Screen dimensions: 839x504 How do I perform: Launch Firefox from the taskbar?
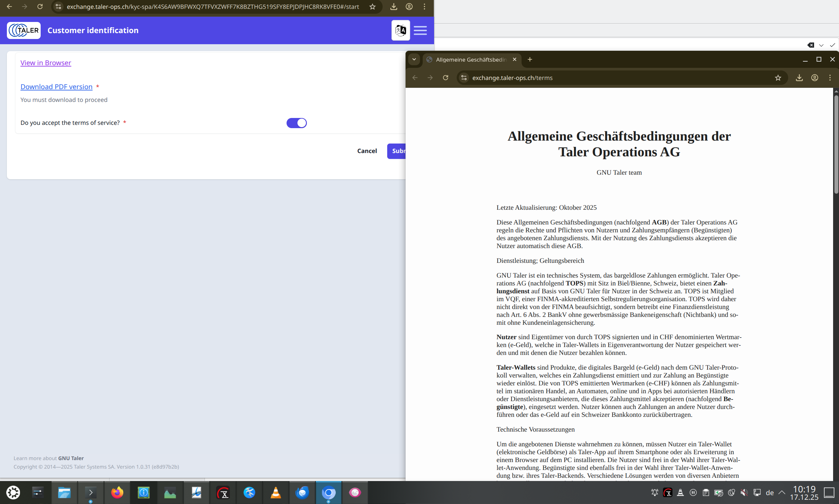click(117, 492)
